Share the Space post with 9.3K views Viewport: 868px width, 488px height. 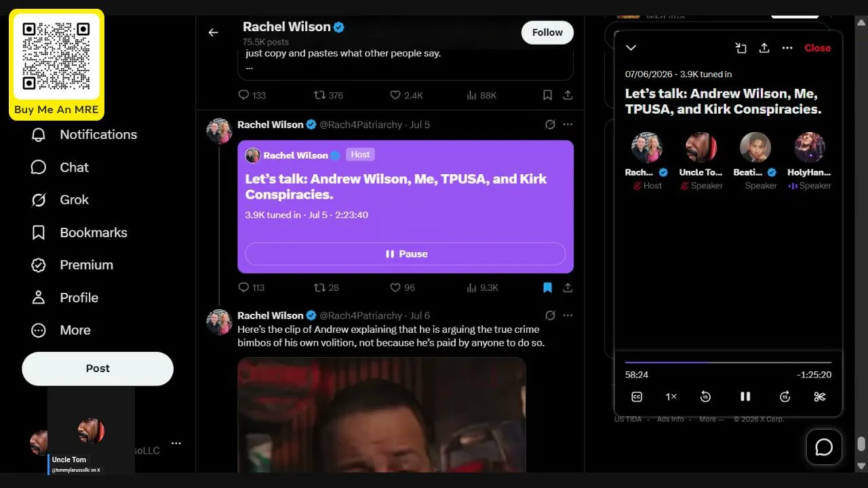(568, 288)
